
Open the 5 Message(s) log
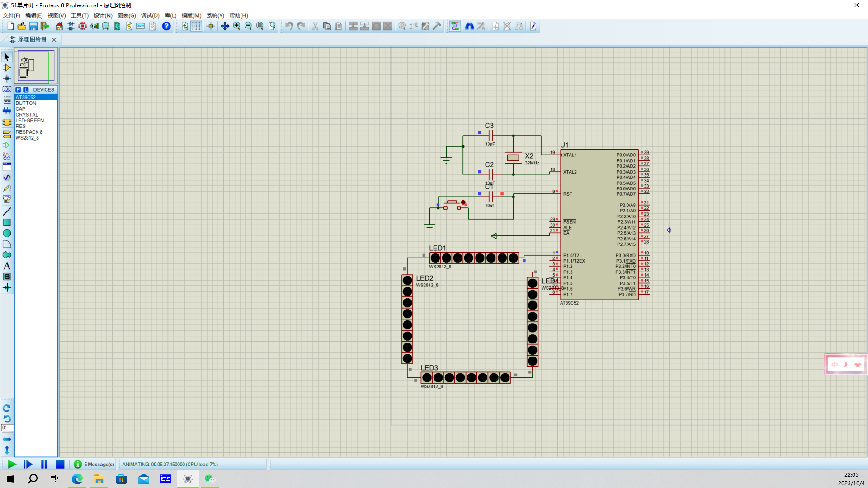click(x=94, y=464)
